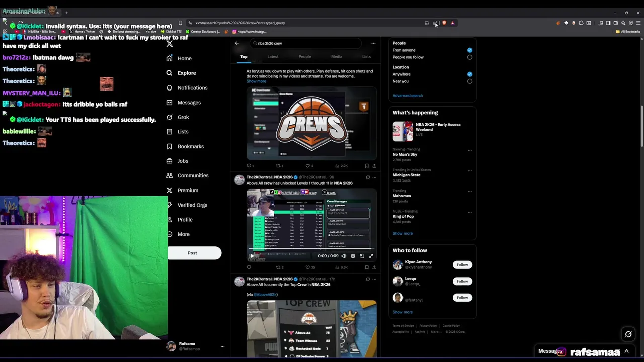
Task: Open more options for King of Pop trend
Action: click(470, 212)
